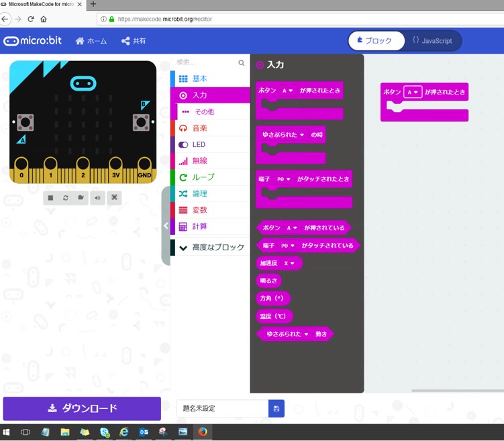Open Internet Explorer from taskbar
504x441 pixels.
(124, 432)
